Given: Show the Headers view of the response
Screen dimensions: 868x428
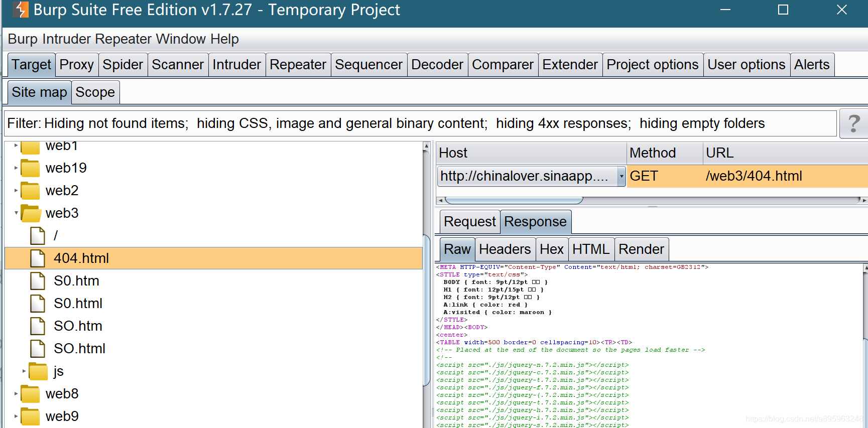Looking at the screenshot, I should pos(505,249).
